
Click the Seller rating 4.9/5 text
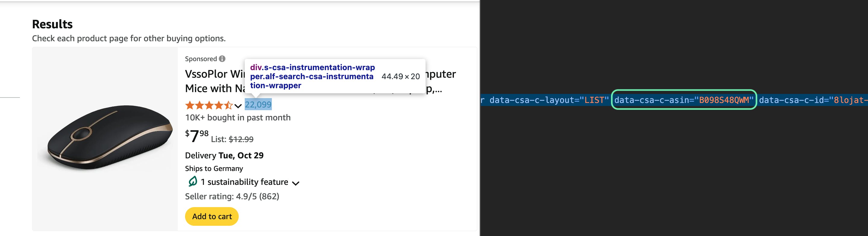[232, 196]
